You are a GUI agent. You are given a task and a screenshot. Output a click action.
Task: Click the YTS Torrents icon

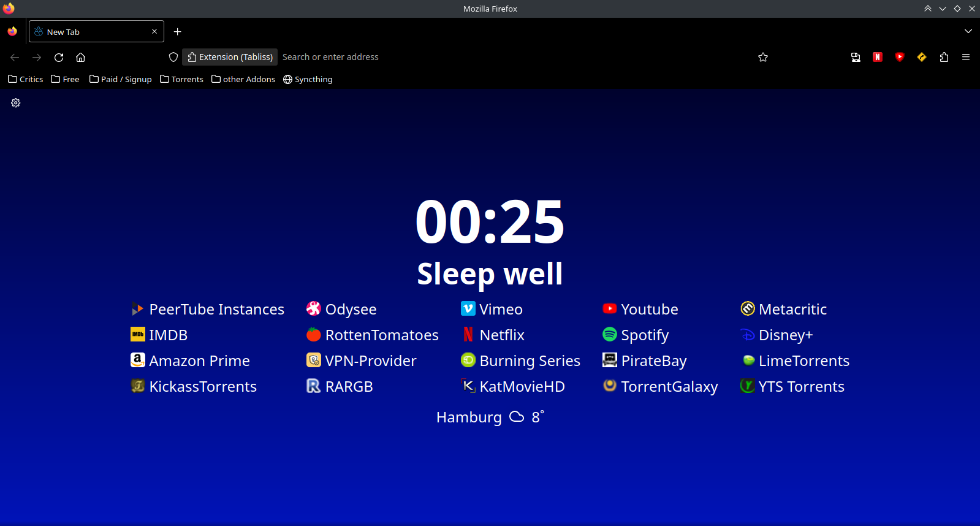click(748, 386)
